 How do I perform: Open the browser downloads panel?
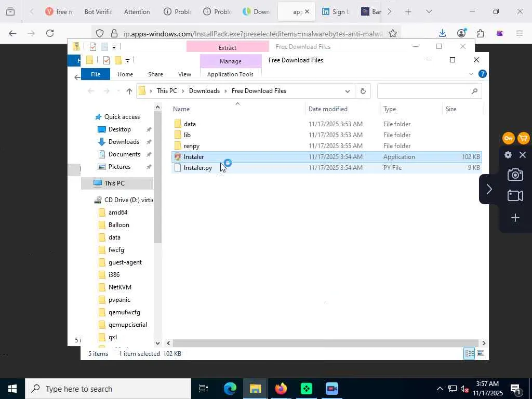coord(442,33)
